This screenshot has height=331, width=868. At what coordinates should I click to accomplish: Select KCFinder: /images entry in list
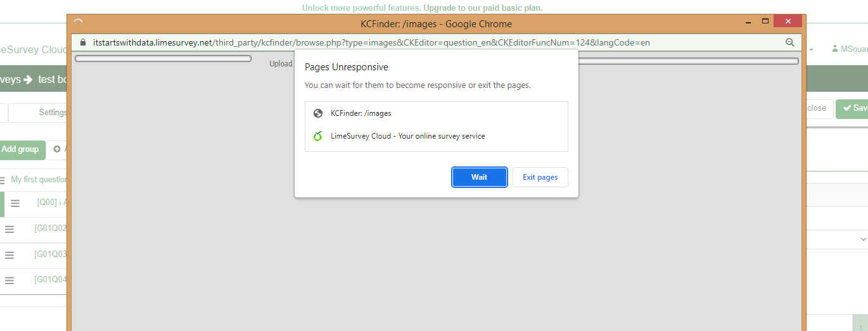(436, 113)
